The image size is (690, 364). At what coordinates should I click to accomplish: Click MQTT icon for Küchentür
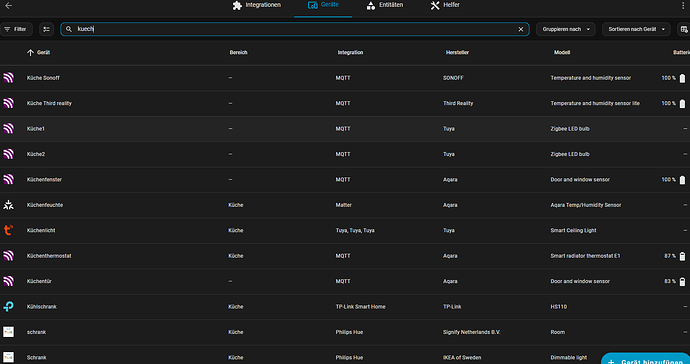[8, 281]
